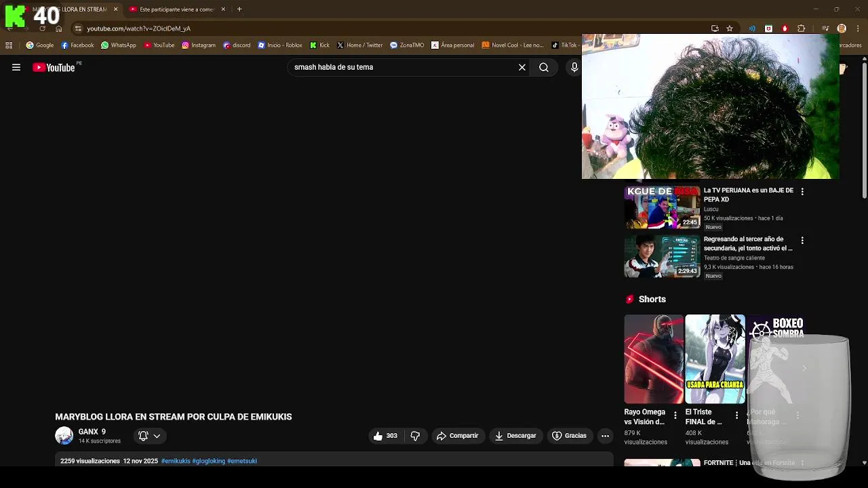
Task: Open the browser profile avatar
Action: tap(842, 28)
